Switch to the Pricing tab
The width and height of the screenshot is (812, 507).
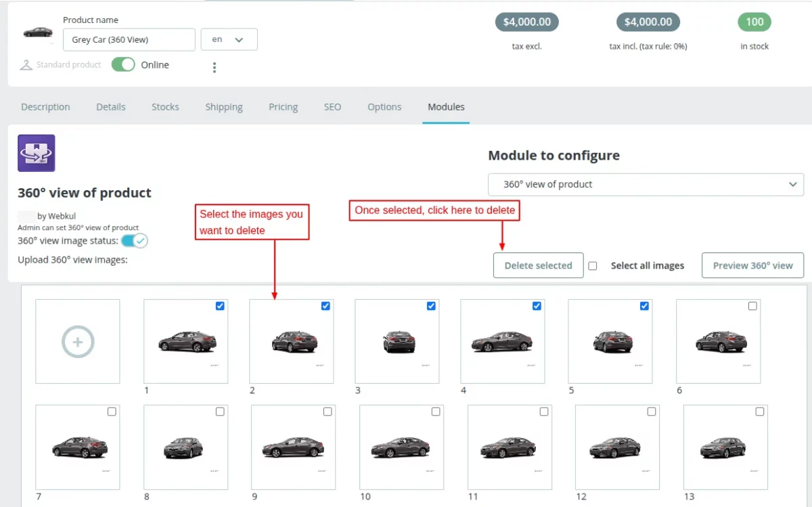(x=283, y=107)
